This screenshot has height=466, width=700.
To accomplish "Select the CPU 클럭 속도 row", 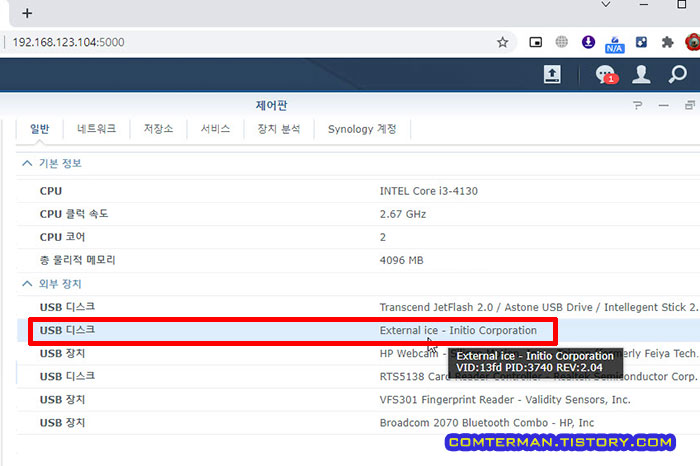I will [x=358, y=214].
